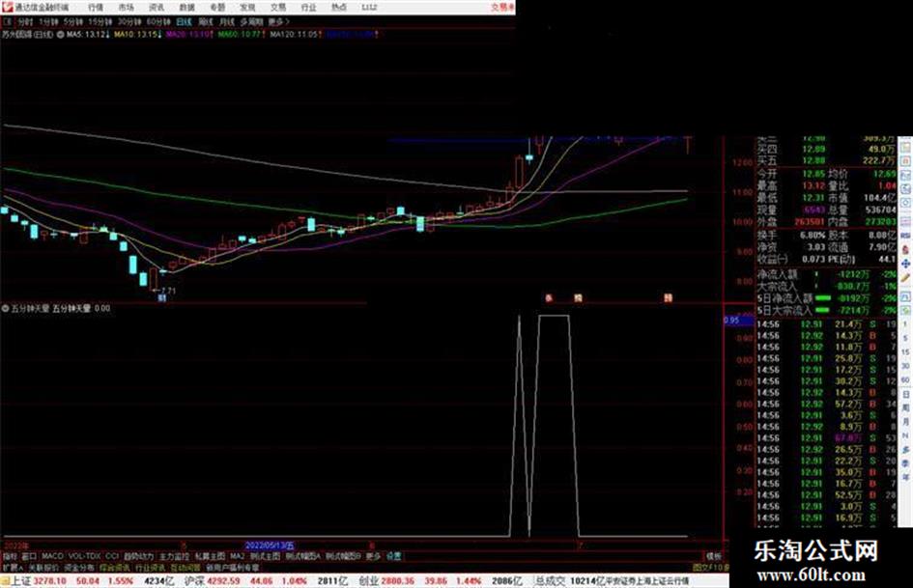Open the 更多 indicators option
The height and width of the screenshot is (588, 913).
[373, 556]
